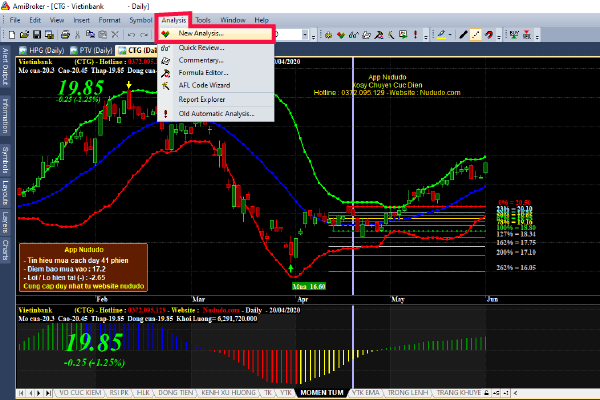Click the Undo arrow icon

tap(131, 35)
